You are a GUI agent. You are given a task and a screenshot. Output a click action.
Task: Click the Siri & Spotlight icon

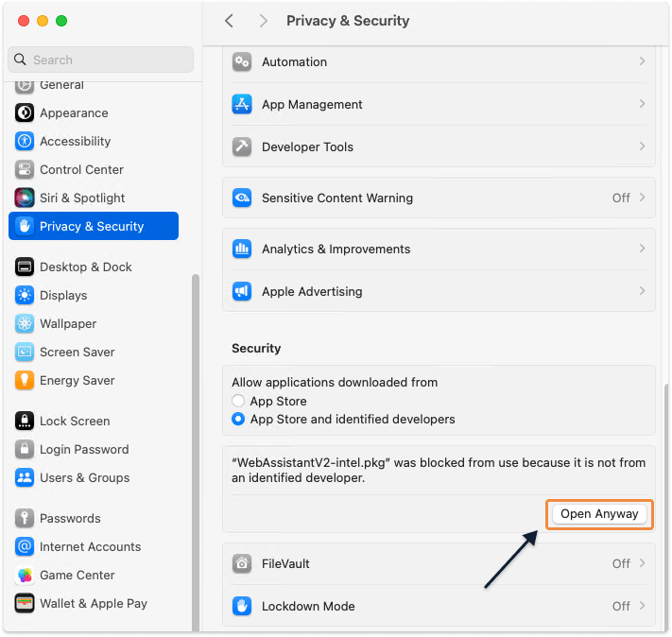click(25, 198)
